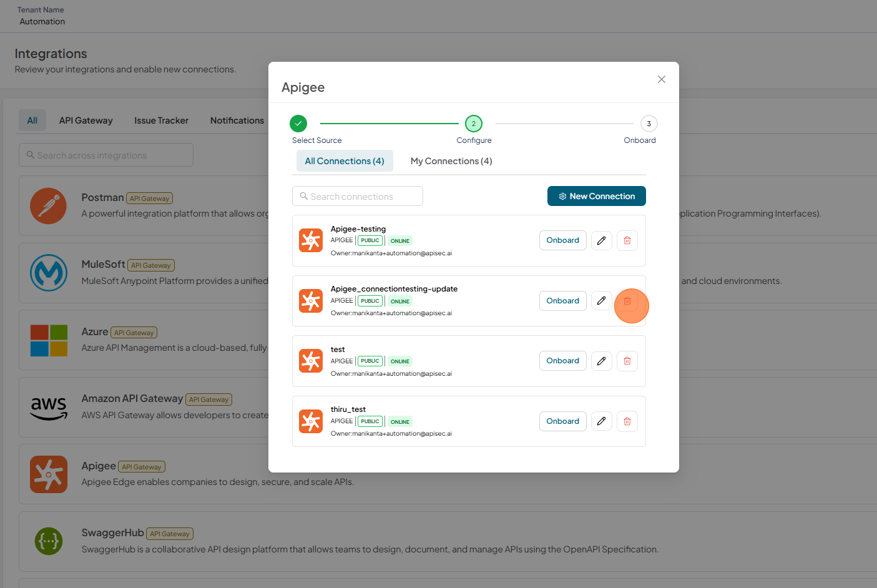Onboard the thiru_test connection

pos(563,421)
